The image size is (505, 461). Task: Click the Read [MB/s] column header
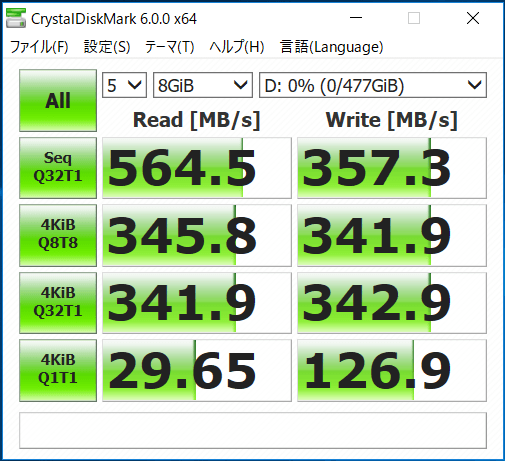click(x=197, y=120)
